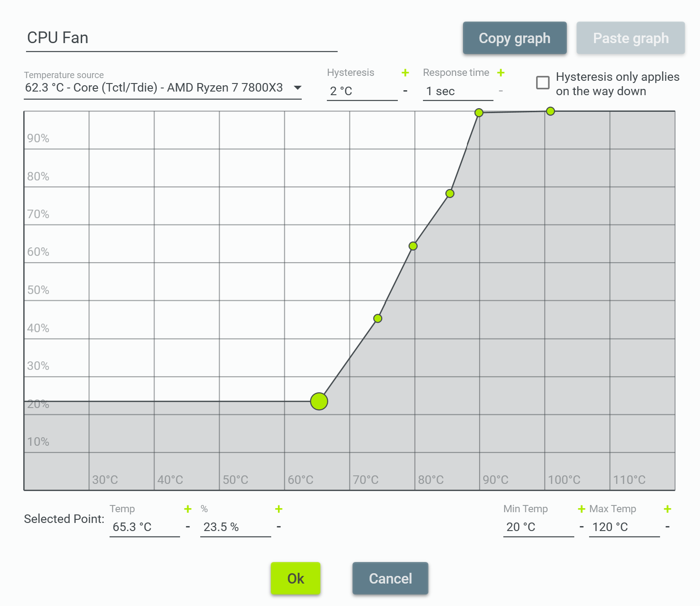Increase Max Temp with the plus icon
700x606 pixels.
coord(668,509)
